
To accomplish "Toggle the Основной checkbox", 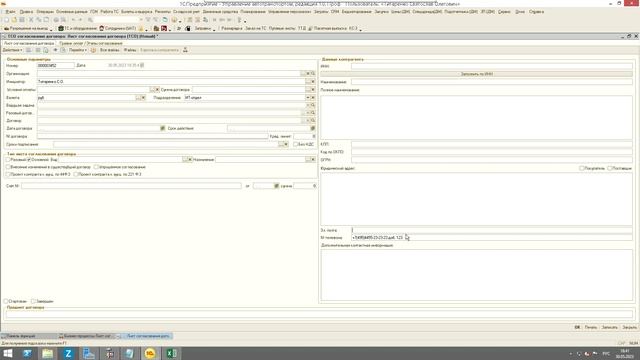I will 29,160.
